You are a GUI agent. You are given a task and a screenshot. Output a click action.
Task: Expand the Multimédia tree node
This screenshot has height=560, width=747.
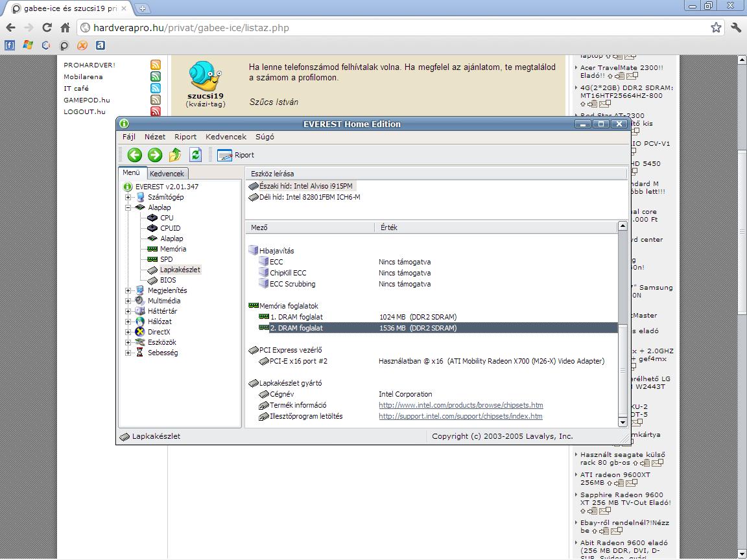[128, 301]
